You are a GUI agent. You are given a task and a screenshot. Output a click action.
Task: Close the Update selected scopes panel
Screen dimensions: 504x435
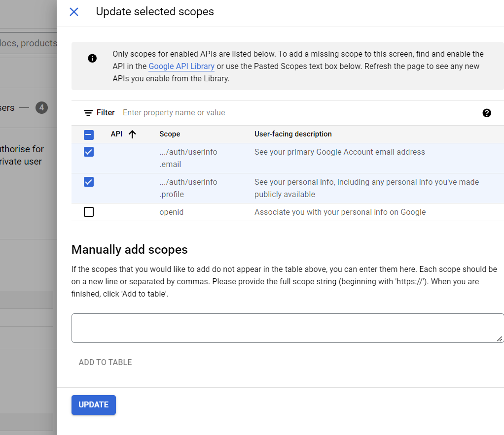click(74, 12)
